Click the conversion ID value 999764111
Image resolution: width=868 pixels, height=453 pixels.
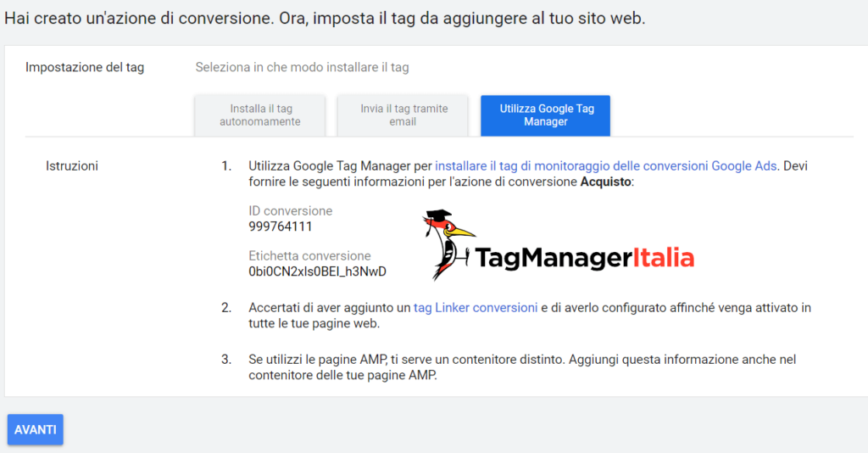(280, 226)
